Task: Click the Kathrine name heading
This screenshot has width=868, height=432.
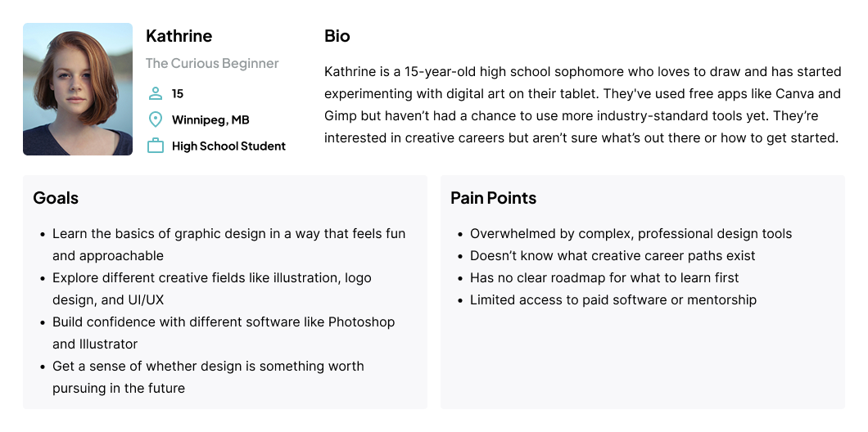Action: [x=179, y=36]
